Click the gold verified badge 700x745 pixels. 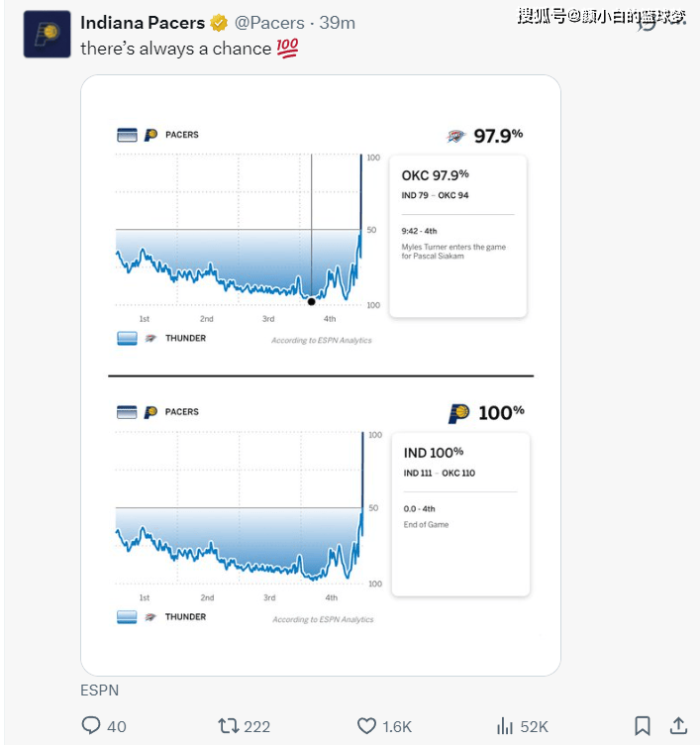coord(219,23)
